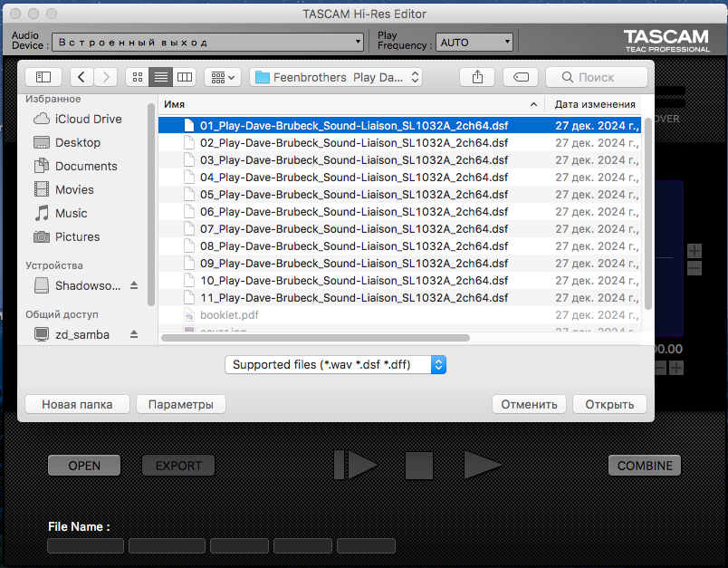Open the item grouping dropdown
The image size is (728, 568).
click(x=223, y=77)
